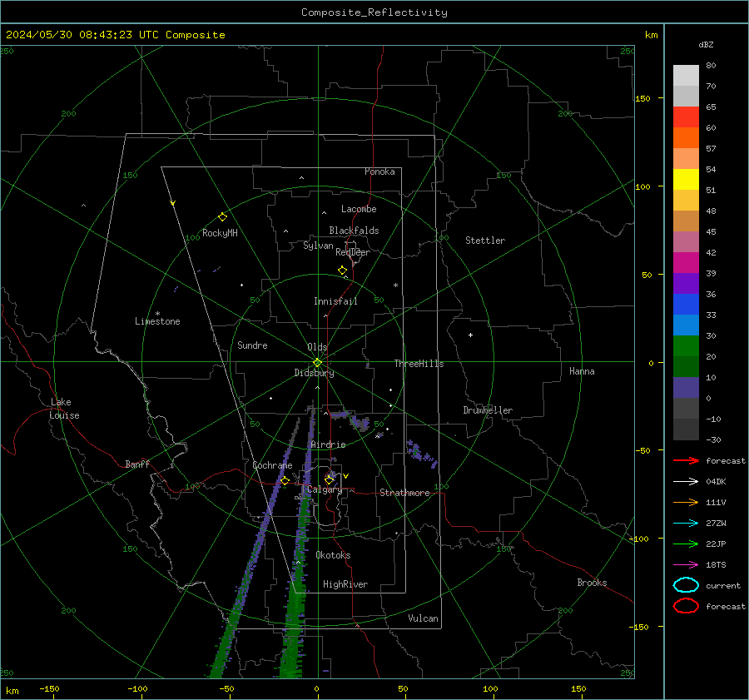
Task: Click the km unit label at bottom left
Action: 12,691
